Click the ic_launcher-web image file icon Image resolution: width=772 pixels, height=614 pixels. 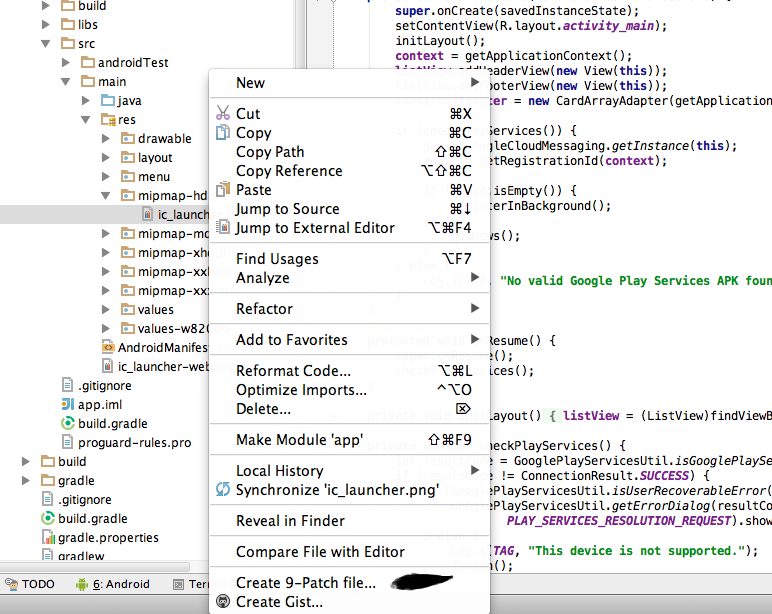(107, 366)
